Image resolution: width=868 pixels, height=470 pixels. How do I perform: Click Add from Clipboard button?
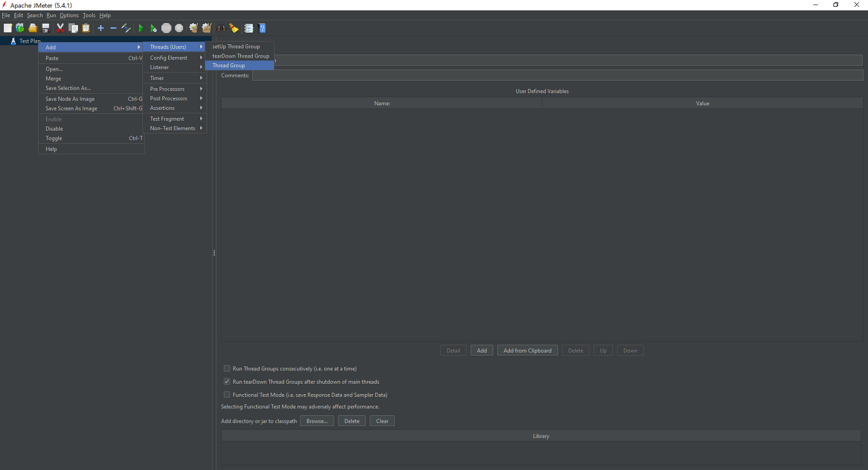[528, 351]
